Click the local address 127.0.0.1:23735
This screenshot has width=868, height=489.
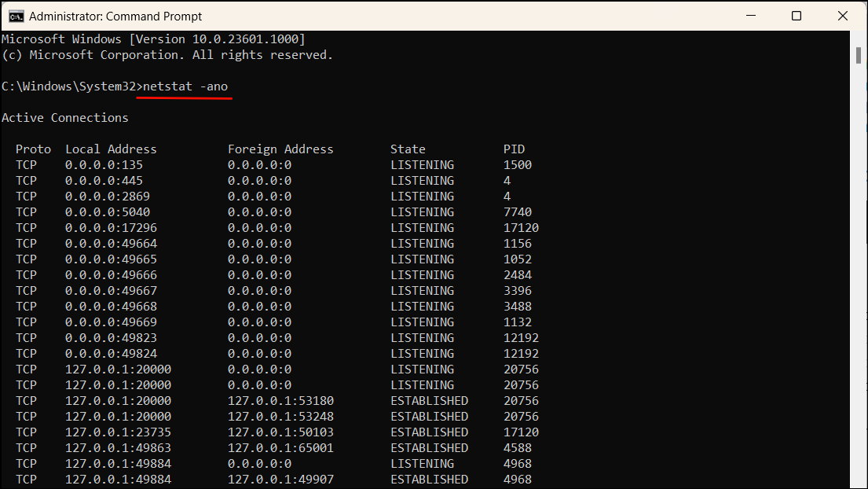coord(118,432)
